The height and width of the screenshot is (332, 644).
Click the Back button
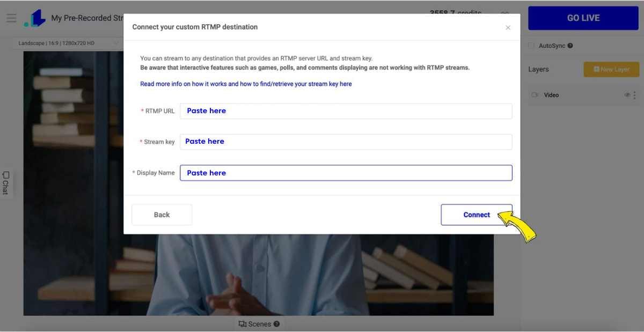[162, 215]
